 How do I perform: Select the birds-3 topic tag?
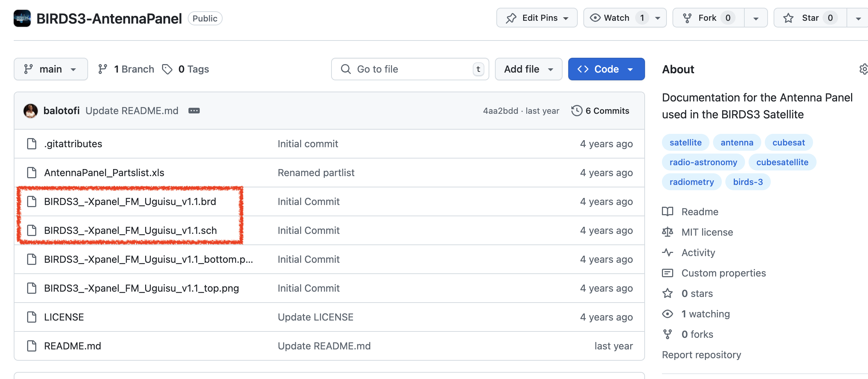[x=748, y=182]
